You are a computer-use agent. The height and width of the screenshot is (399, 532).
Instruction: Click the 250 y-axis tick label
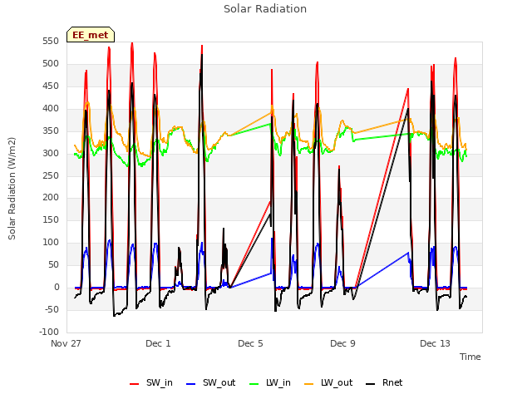(x=51, y=175)
